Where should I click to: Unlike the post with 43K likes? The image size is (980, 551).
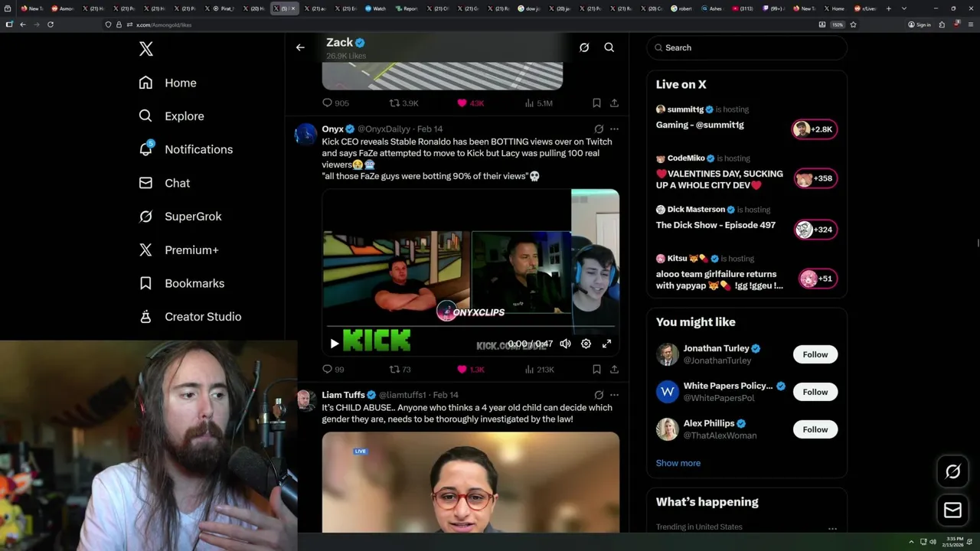(x=470, y=103)
